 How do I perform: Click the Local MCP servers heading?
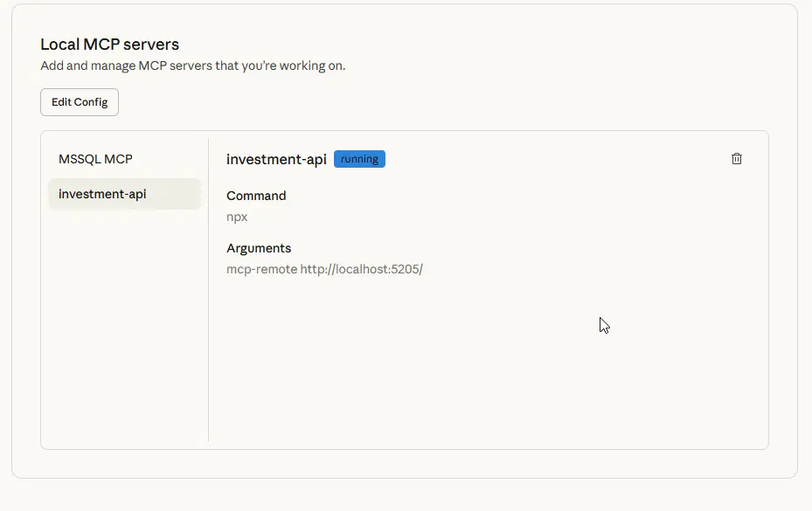pyautogui.click(x=109, y=45)
